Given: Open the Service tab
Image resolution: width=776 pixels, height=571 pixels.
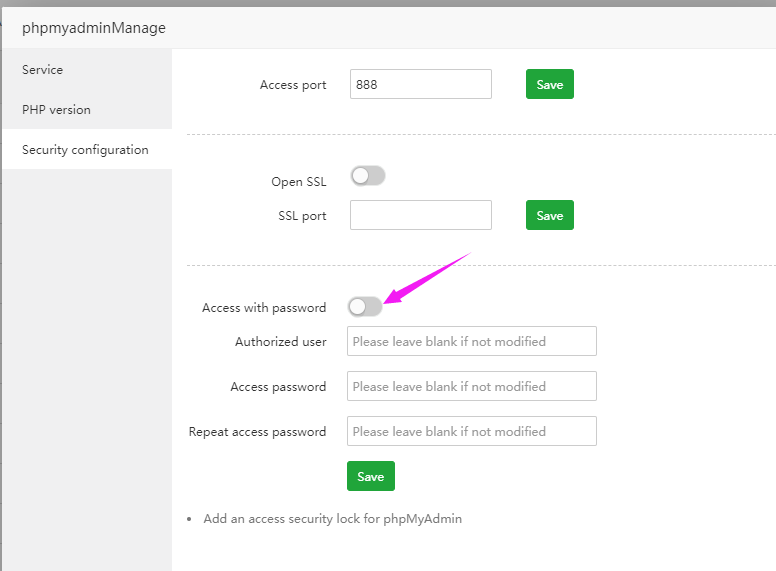Looking at the screenshot, I should (x=43, y=70).
